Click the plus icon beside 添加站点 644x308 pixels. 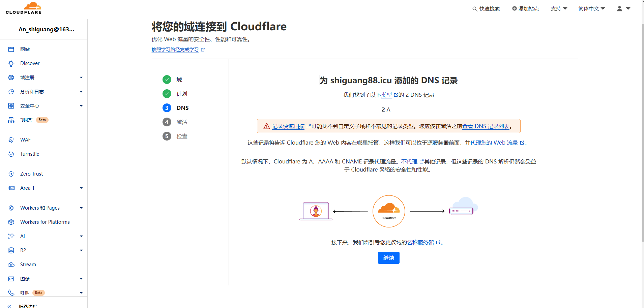point(514,8)
